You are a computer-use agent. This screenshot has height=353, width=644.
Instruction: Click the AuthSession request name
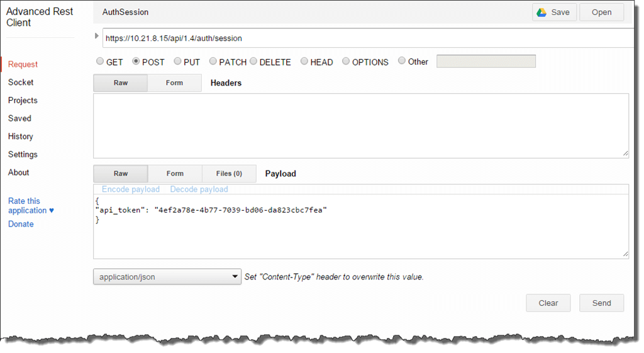[x=125, y=13]
